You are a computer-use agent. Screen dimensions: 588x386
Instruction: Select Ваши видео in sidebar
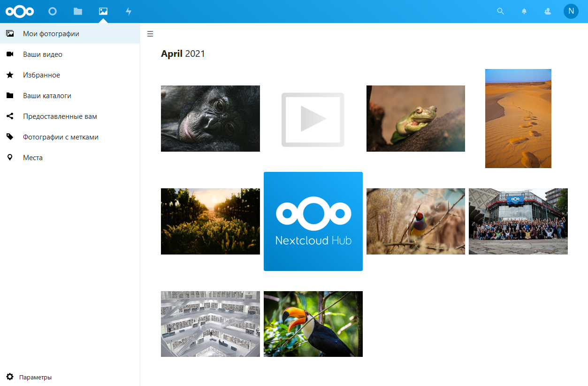click(70, 54)
